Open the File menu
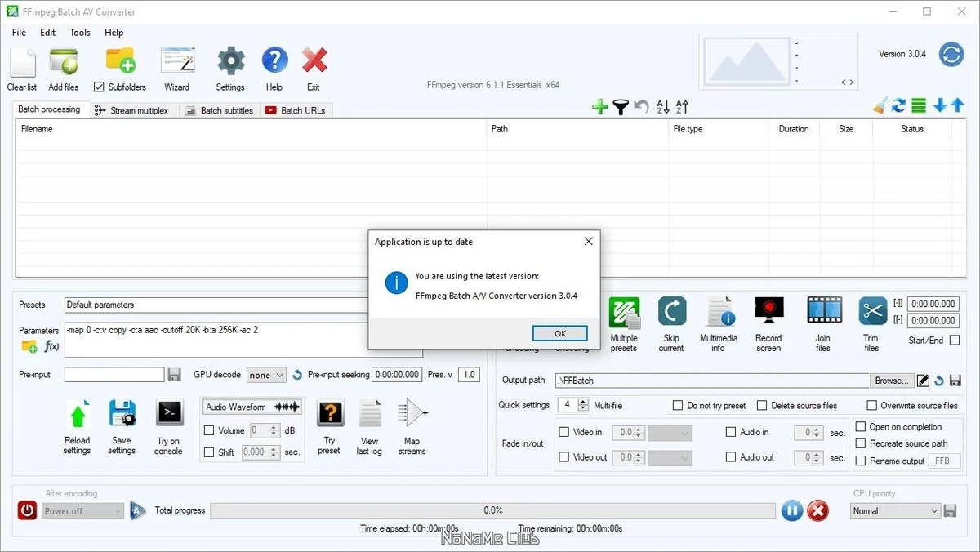 coord(20,33)
